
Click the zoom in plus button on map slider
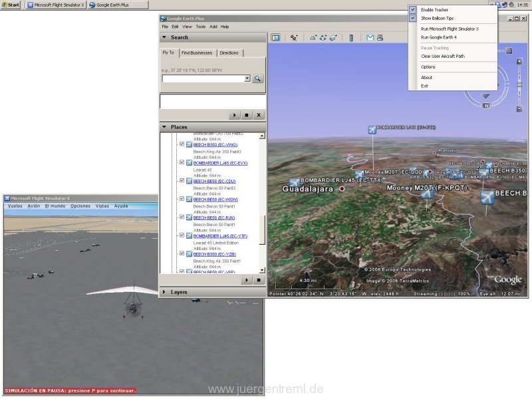[x=519, y=61]
